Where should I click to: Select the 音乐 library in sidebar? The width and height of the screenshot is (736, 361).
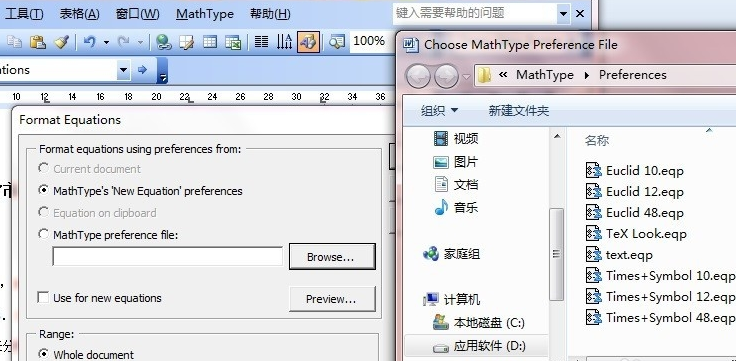click(x=455, y=207)
